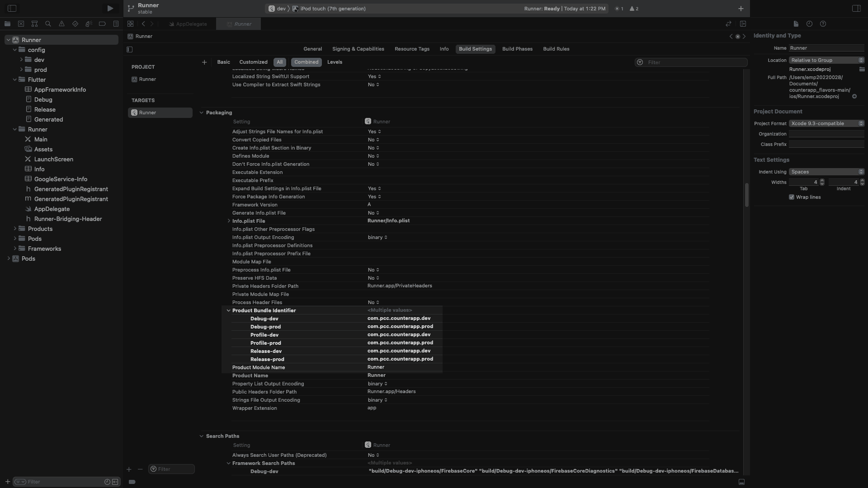
Task: Toggle the Wrap lines checkbox
Action: 792,197
